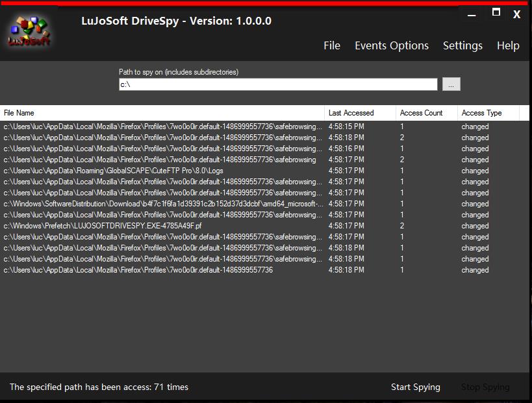The height and width of the screenshot is (403, 532).
Task: Click the LuJoSoft logo icon
Action: coord(29,31)
